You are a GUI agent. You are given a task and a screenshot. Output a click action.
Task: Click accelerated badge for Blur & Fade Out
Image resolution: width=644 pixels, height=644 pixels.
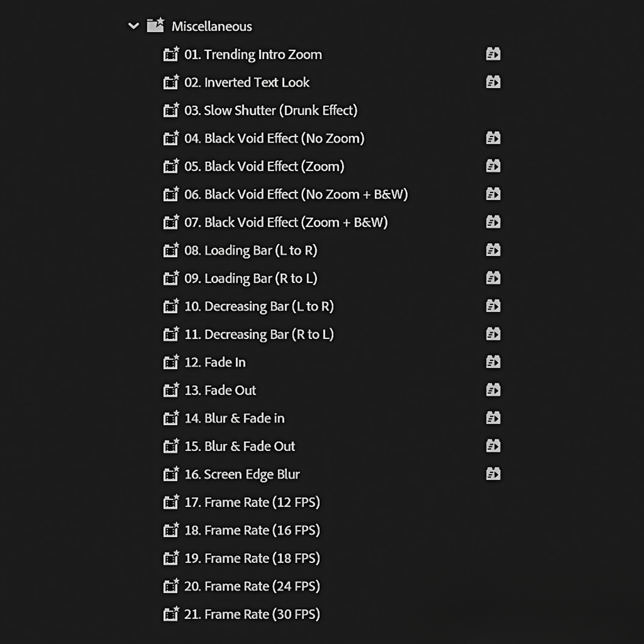[x=493, y=446]
